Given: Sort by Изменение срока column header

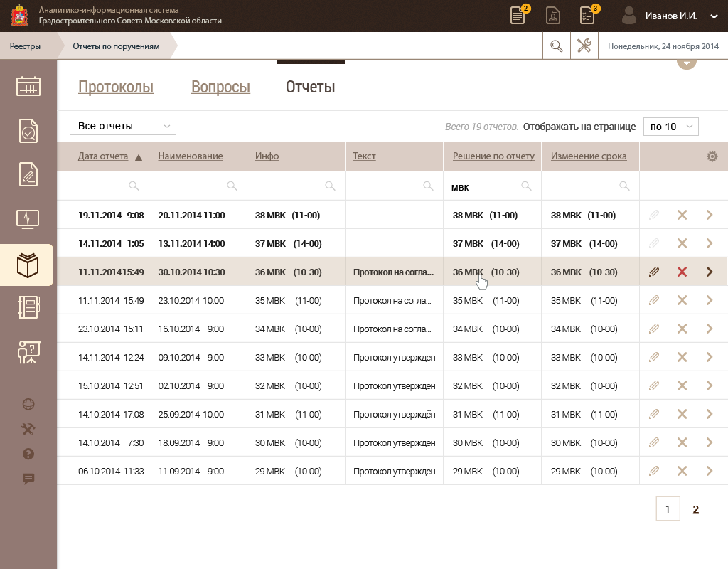Looking at the screenshot, I should pos(589,156).
